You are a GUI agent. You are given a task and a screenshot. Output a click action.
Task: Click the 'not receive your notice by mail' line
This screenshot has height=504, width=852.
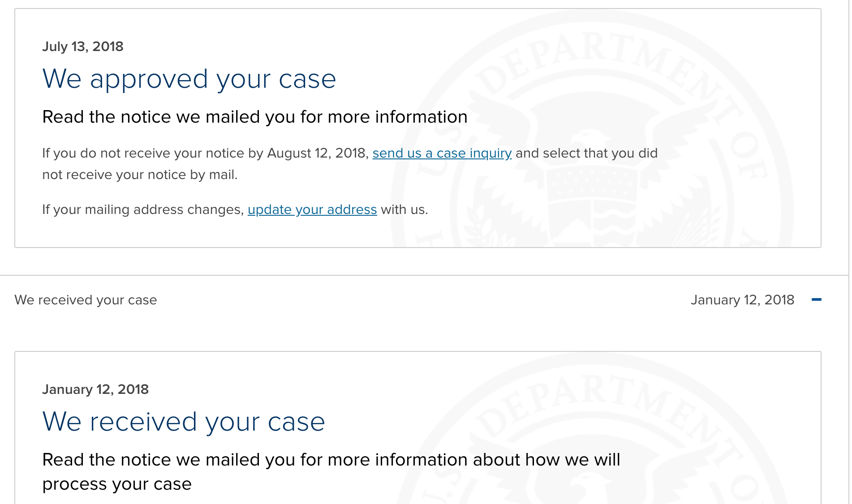[x=140, y=175]
